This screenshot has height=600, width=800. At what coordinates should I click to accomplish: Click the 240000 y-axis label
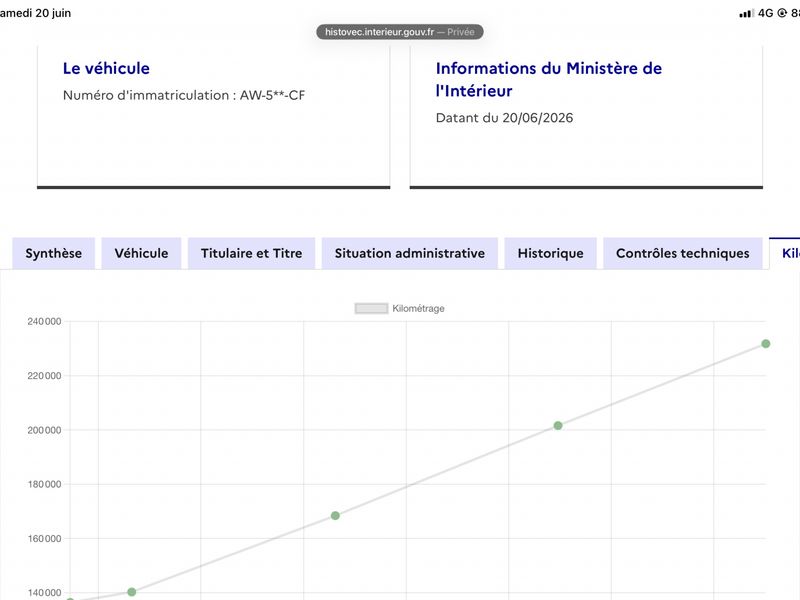(x=44, y=321)
